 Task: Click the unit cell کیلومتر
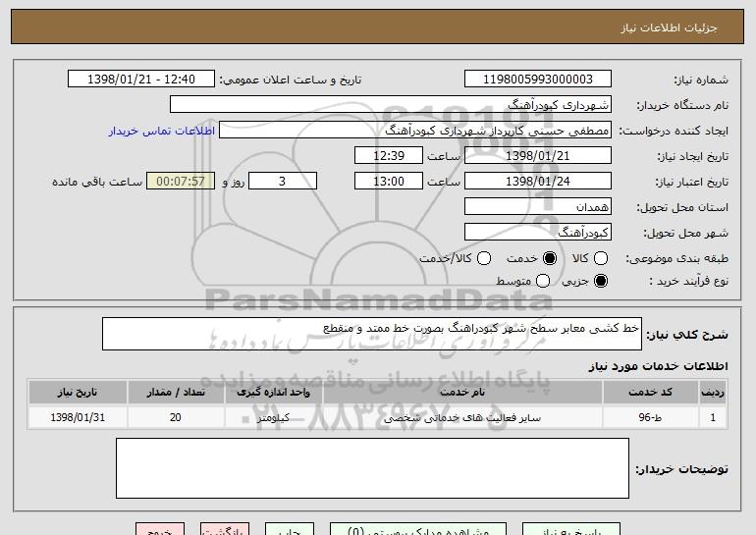click(273, 417)
